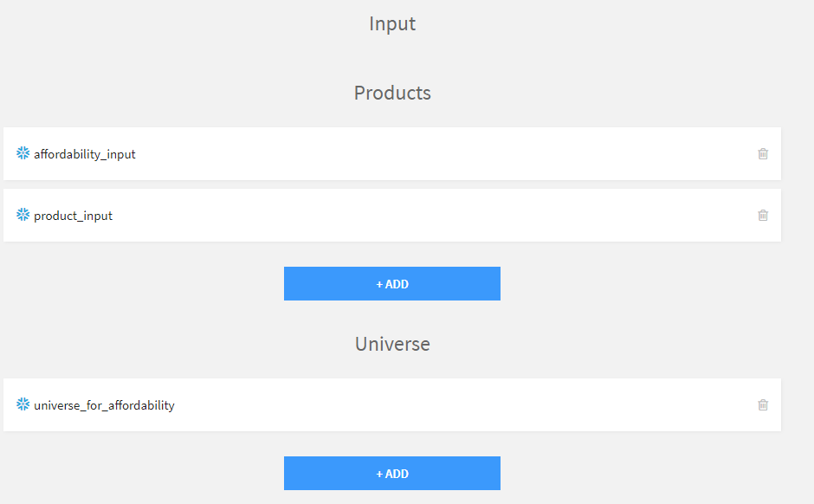Delete universe_for_affordability with the trash icon
This screenshot has width=814, height=504.
763,404
